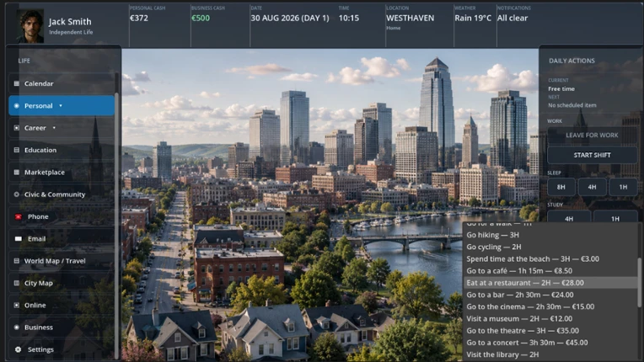Click the All clear notifications text
Viewport: 644px width, 362px height.
pyautogui.click(x=513, y=18)
